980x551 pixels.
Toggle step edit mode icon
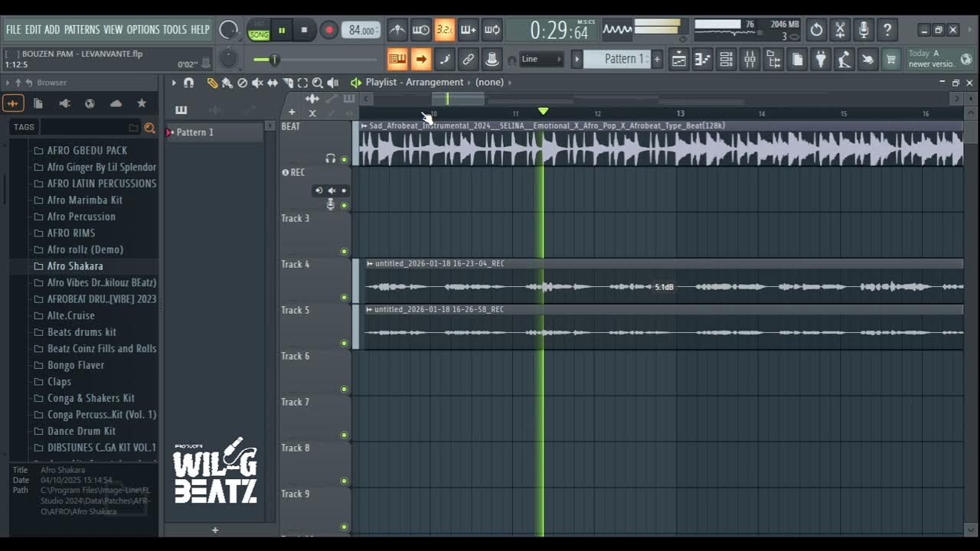coord(444,59)
